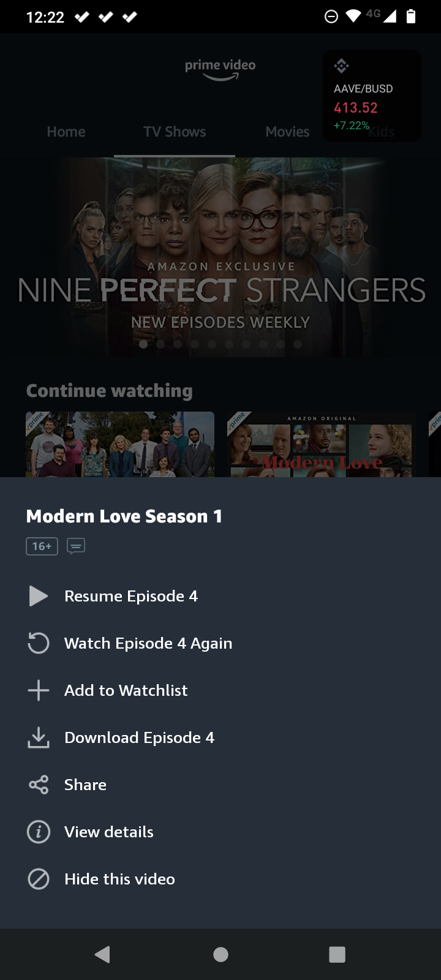Image resolution: width=441 pixels, height=980 pixels.
Task: Tap the download icon for Episode 4
Action: tap(38, 737)
